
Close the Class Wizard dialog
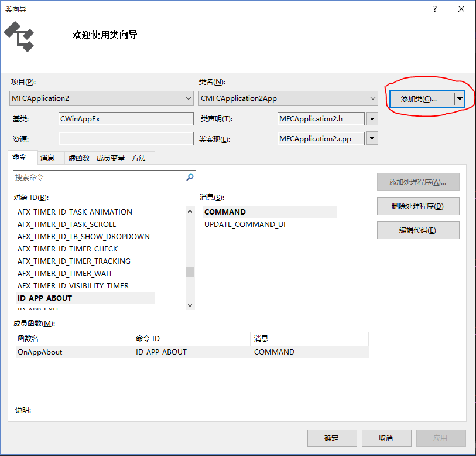click(461, 9)
